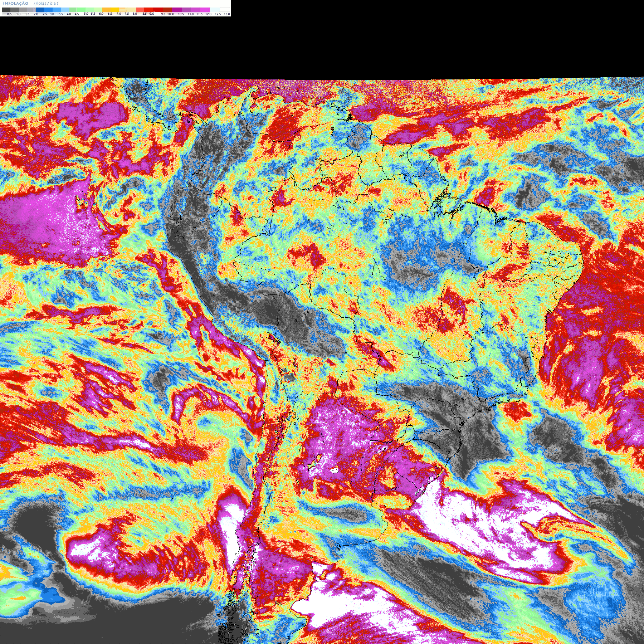Select the 13.0 legend value
The image size is (644, 644).
click(227, 14)
